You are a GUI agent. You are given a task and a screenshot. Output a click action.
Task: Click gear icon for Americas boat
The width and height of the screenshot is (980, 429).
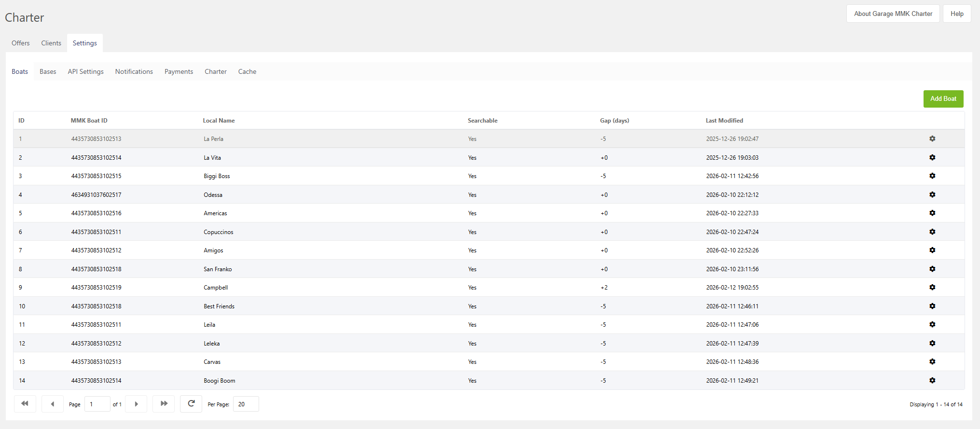[x=932, y=213]
